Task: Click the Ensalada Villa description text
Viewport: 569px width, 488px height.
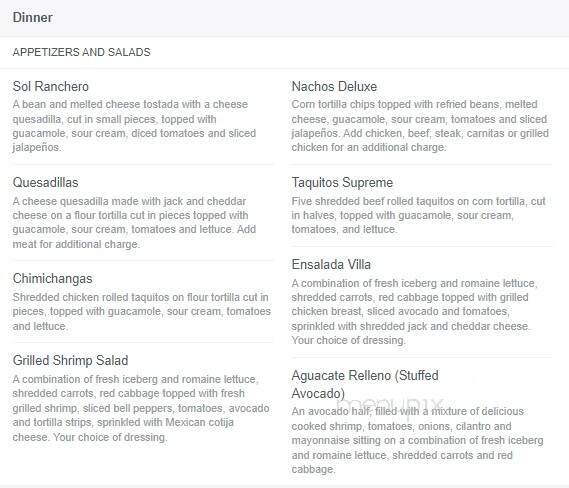Action: coord(414,311)
